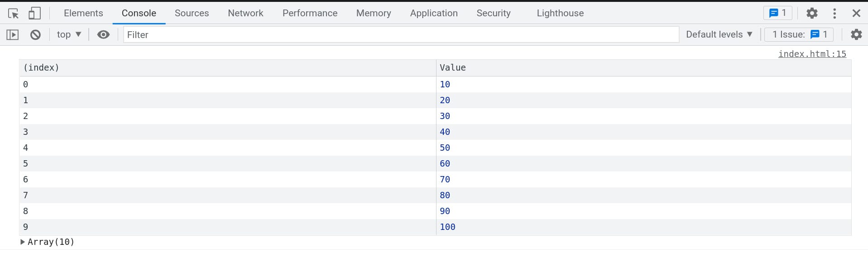Open DevTools settings gear
Viewport: 868px width, 253px height.
pyautogui.click(x=812, y=13)
